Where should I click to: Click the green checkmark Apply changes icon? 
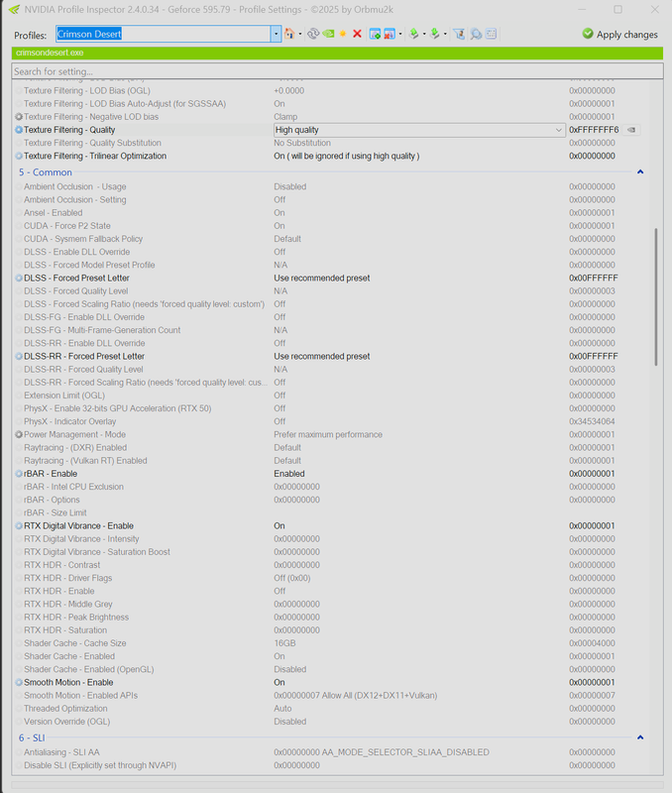point(588,34)
